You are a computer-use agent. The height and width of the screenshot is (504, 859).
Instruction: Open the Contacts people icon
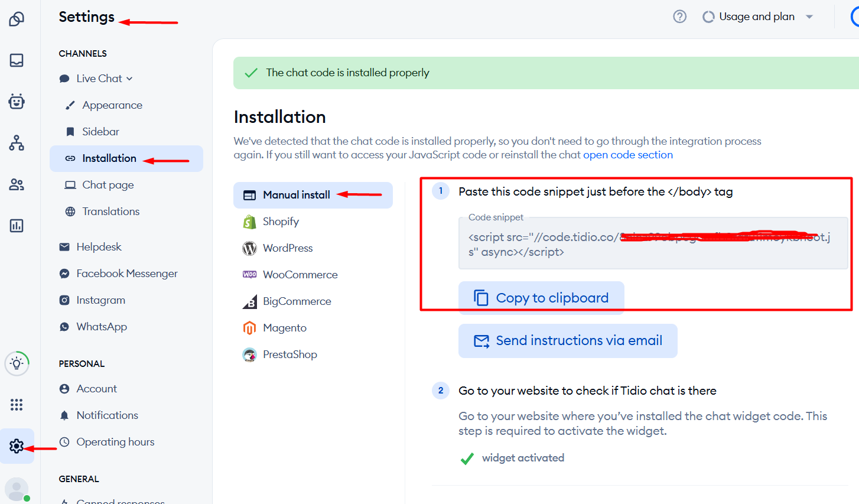(17, 185)
